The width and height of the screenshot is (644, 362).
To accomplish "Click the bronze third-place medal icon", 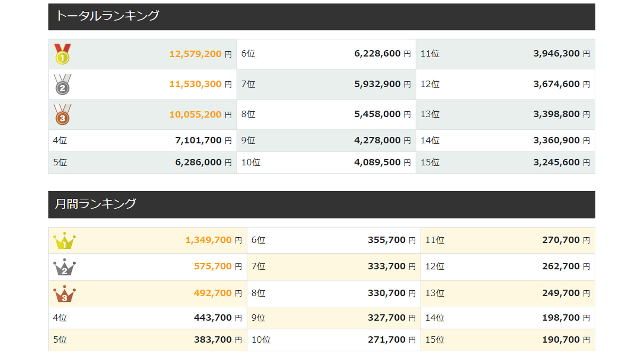I will tap(62, 115).
